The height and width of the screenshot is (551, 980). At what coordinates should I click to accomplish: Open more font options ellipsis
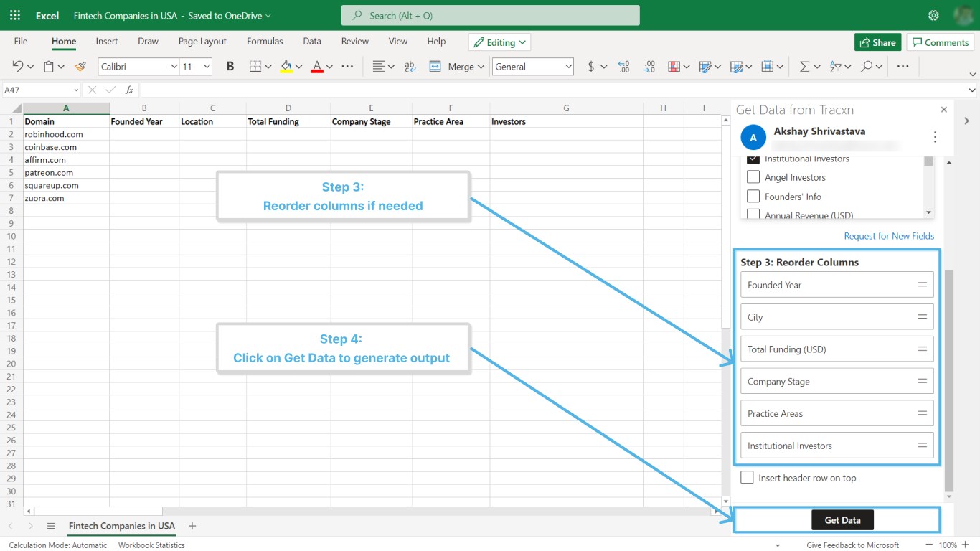coord(347,67)
